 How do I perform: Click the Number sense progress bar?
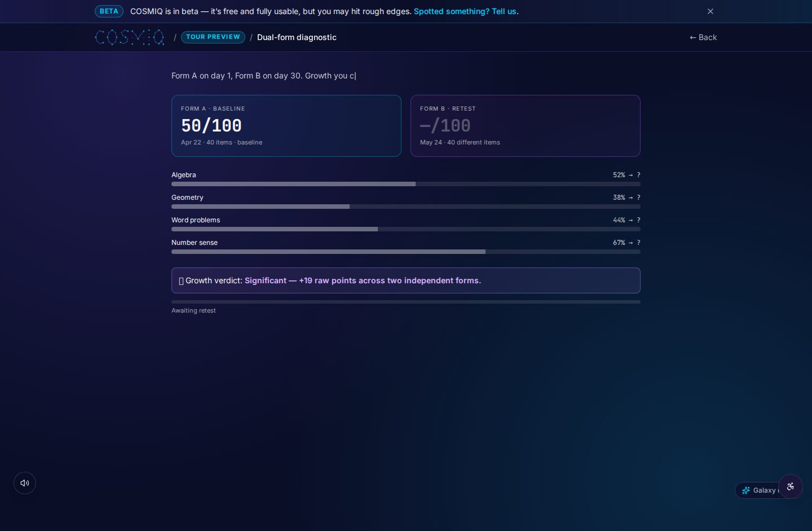[x=406, y=252]
